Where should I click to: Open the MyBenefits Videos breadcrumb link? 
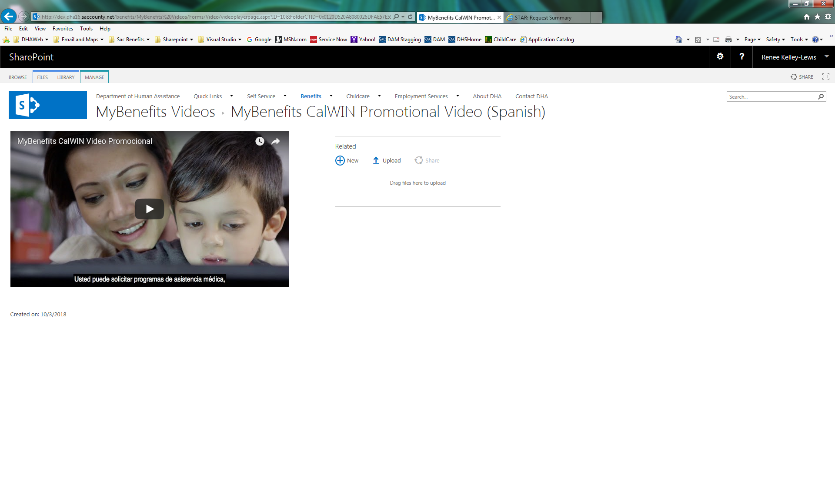pyautogui.click(x=155, y=112)
